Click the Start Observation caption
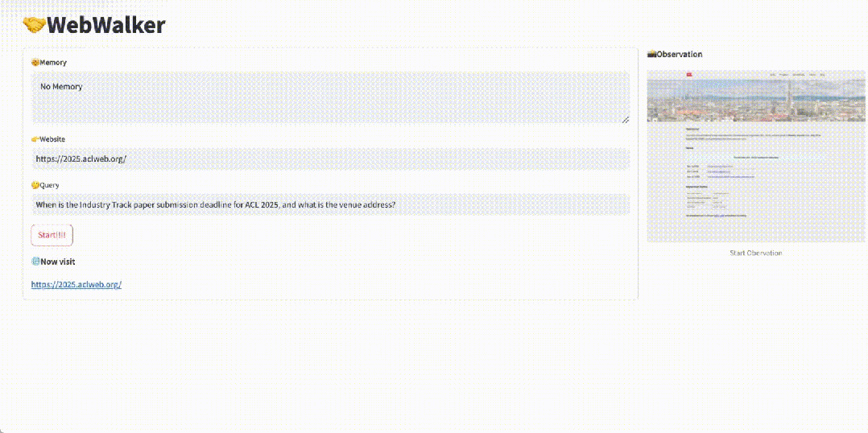 pos(755,253)
